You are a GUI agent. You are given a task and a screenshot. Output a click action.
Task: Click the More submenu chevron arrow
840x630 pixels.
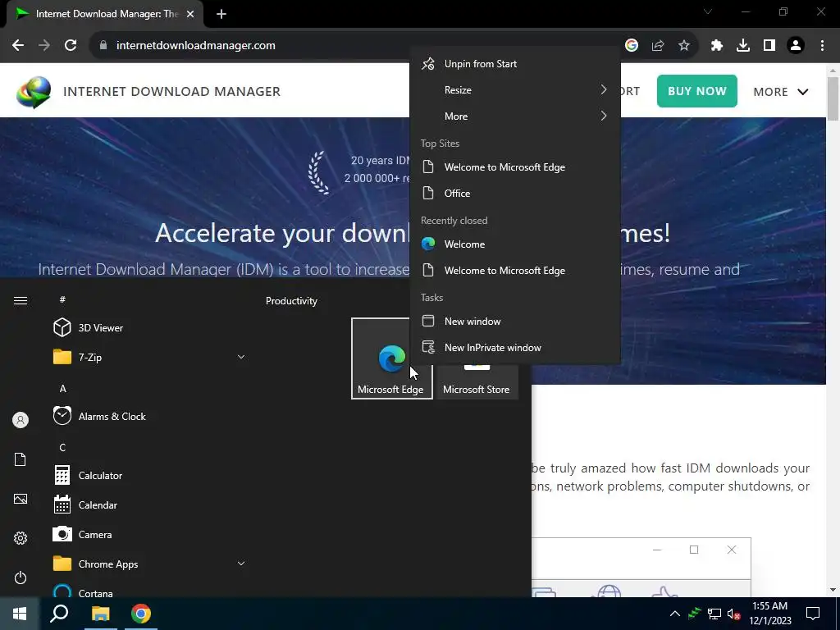click(604, 116)
